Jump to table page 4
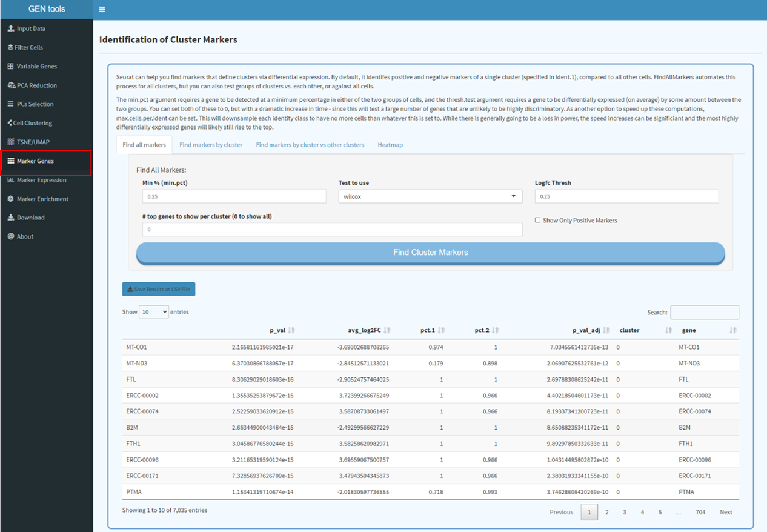The width and height of the screenshot is (767, 532). (x=642, y=512)
